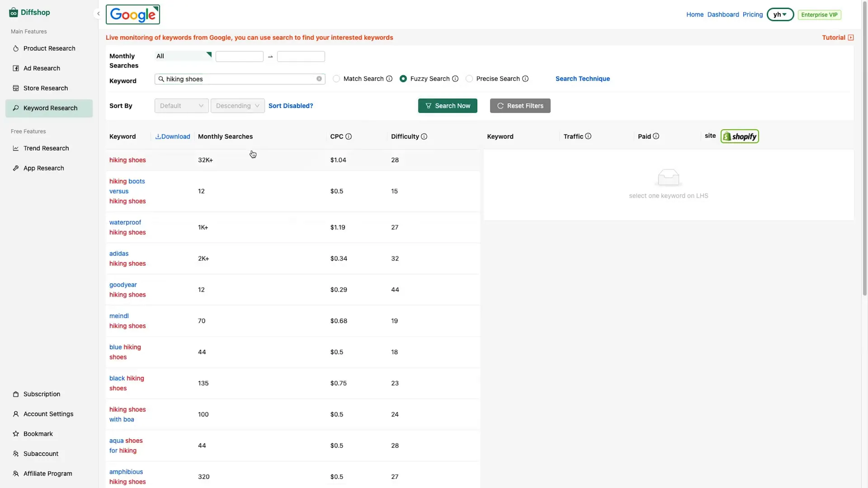Click the Download keyword results link
The image size is (868, 488).
(172, 136)
